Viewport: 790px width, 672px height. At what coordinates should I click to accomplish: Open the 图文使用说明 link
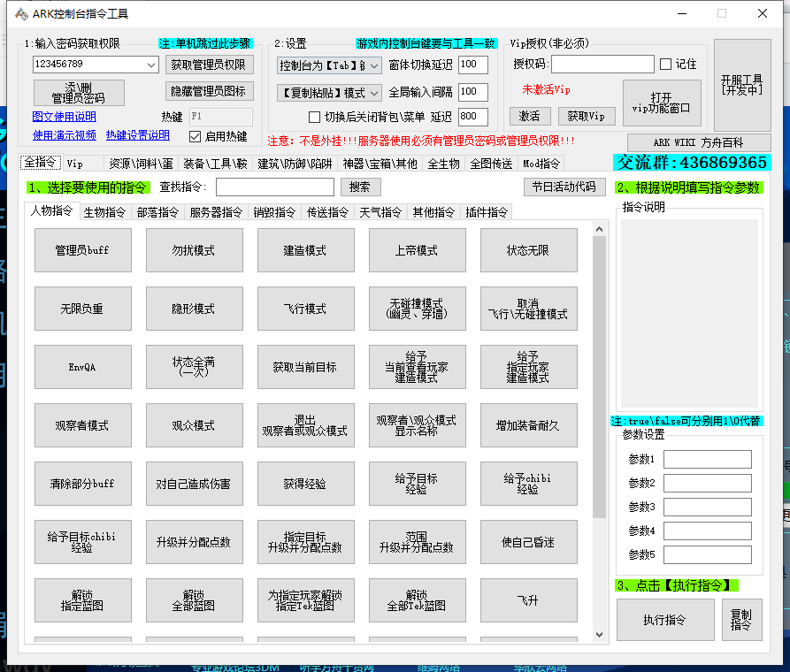coord(64,117)
